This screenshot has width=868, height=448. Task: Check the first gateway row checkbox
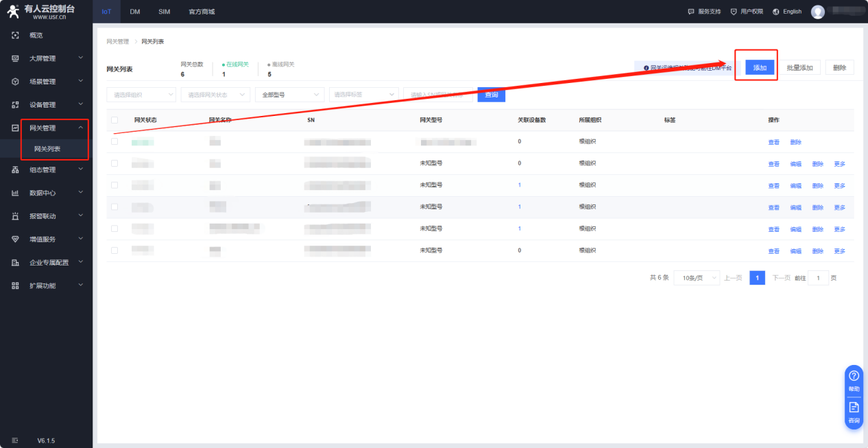[x=114, y=141]
